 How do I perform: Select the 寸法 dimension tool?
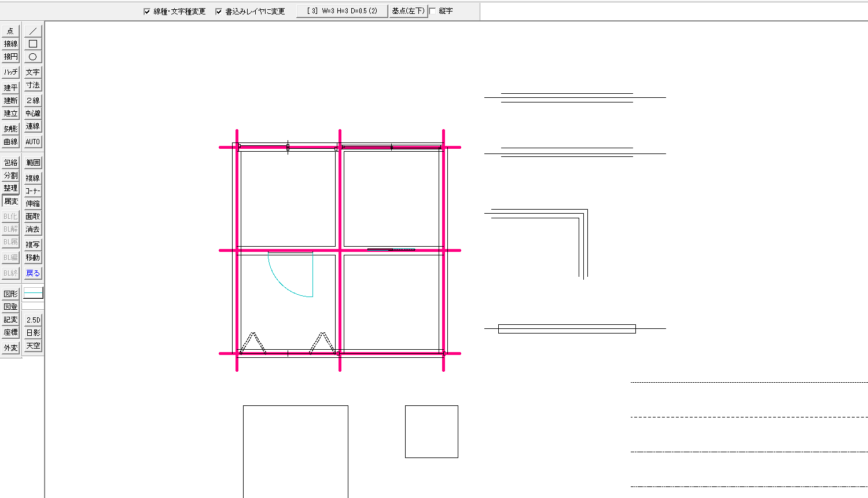(33, 85)
